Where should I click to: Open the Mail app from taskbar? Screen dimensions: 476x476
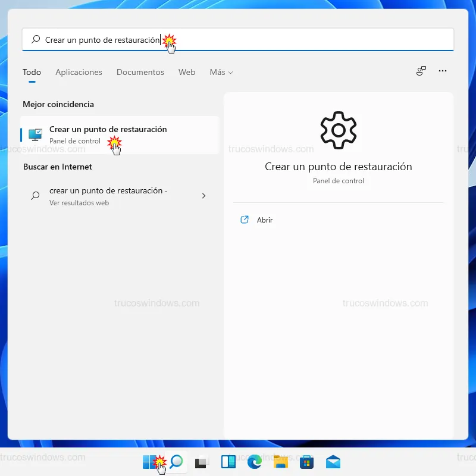click(333, 462)
